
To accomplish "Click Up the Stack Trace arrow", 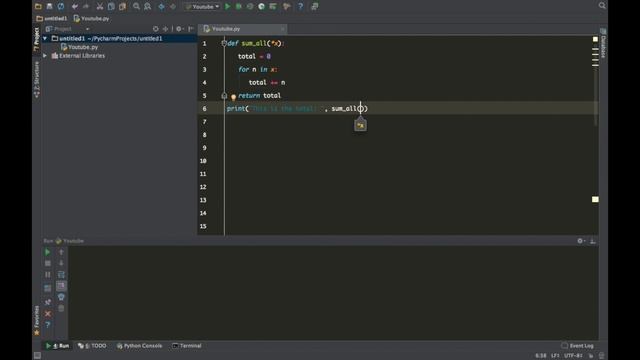I will [61, 252].
